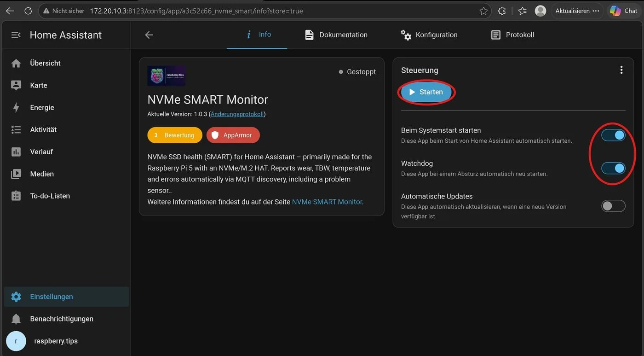Collapse the Home Assistant sidebar menu
This screenshot has height=356, width=644.
coord(16,35)
